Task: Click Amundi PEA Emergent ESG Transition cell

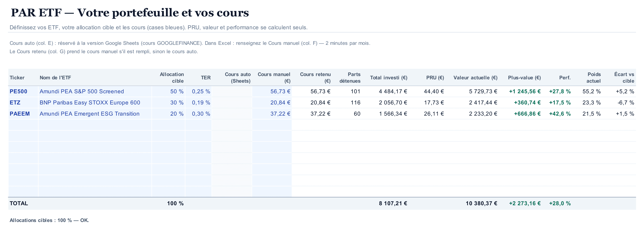Action: click(x=95, y=114)
